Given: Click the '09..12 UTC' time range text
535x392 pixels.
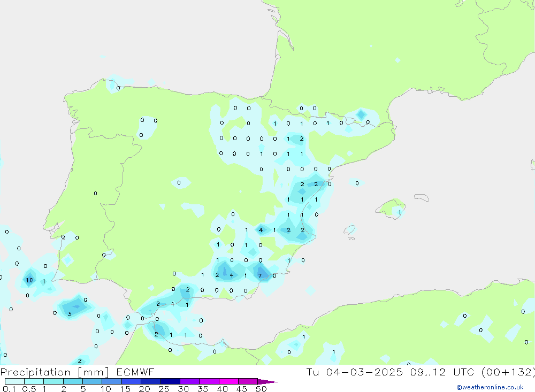Looking at the screenshot, I should (x=442, y=372).
